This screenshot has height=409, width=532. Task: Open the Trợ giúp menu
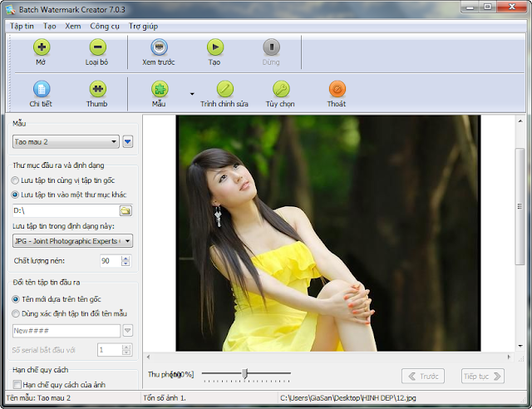click(143, 27)
